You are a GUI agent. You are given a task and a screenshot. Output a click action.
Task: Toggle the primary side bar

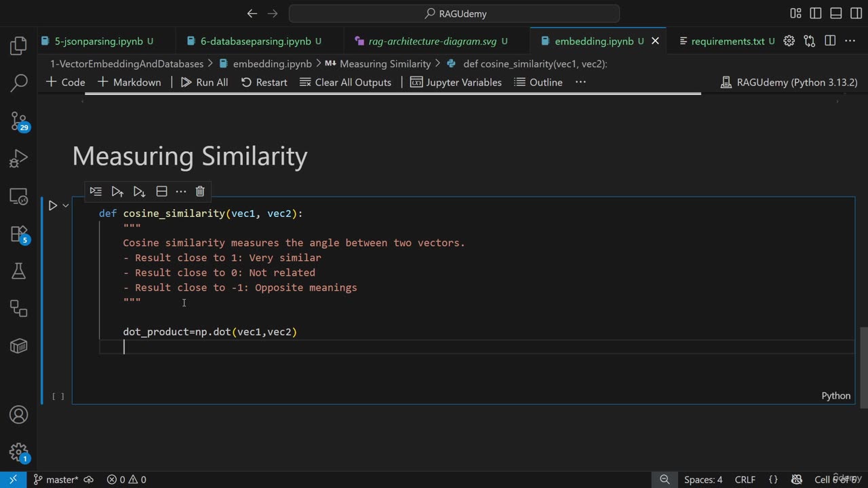tap(816, 14)
